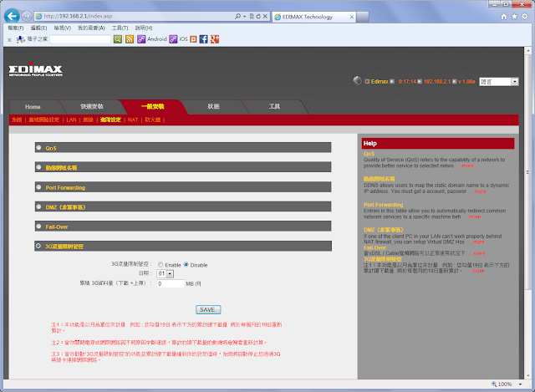The height and width of the screenshot is (392, 535).
Task: Click the browser Back arrow button
Action: (x=12, y=16)
